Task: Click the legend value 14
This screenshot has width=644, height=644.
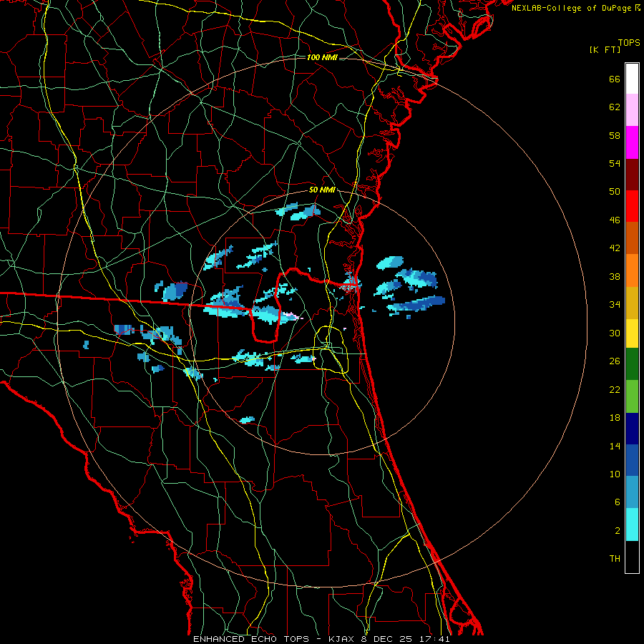Action: (615, 446)
